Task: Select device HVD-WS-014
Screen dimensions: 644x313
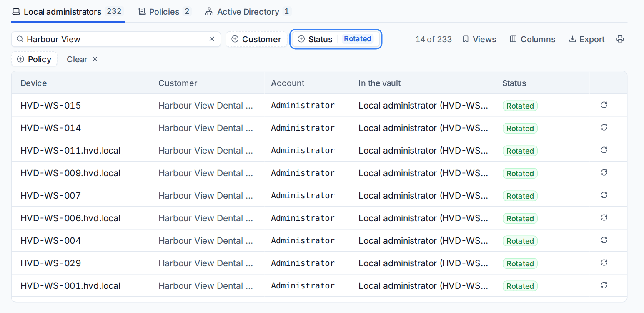Action: [x=50, y=128]
